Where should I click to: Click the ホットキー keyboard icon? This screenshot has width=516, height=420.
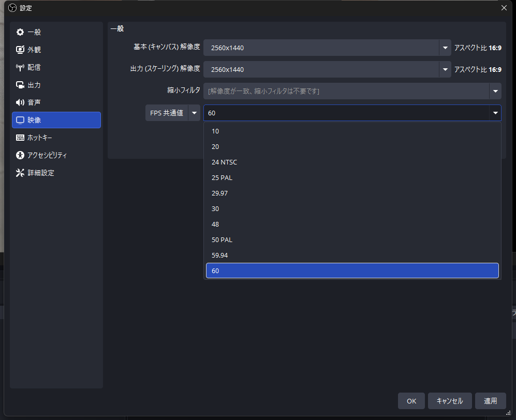pos(20,138)
